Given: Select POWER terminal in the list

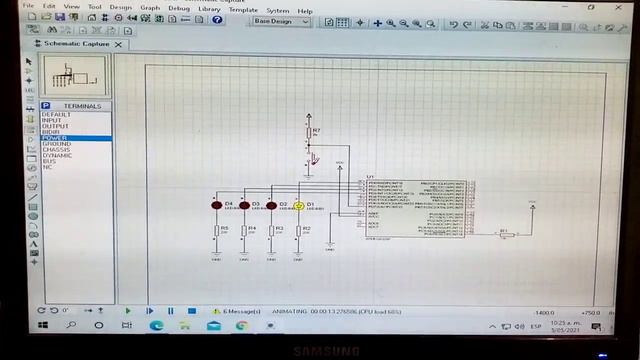Looking at the screenshot, I should point(76,138).
